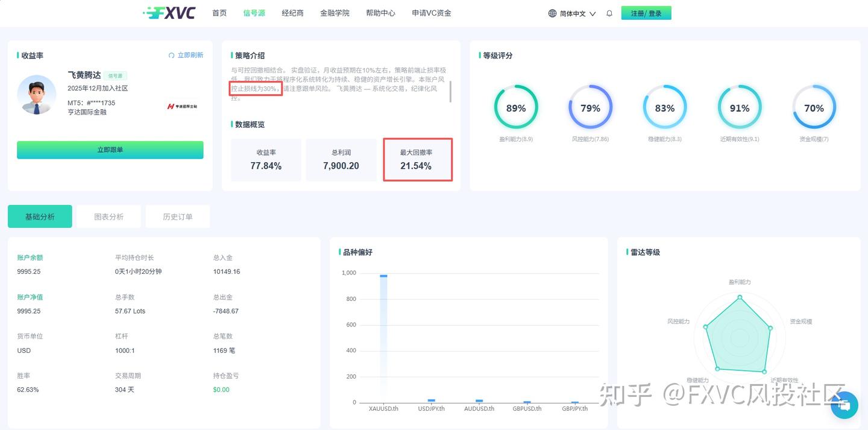Click the 立即跟单 button
Viewport: 868px width, 430px height.
click(x=110, y=150)
